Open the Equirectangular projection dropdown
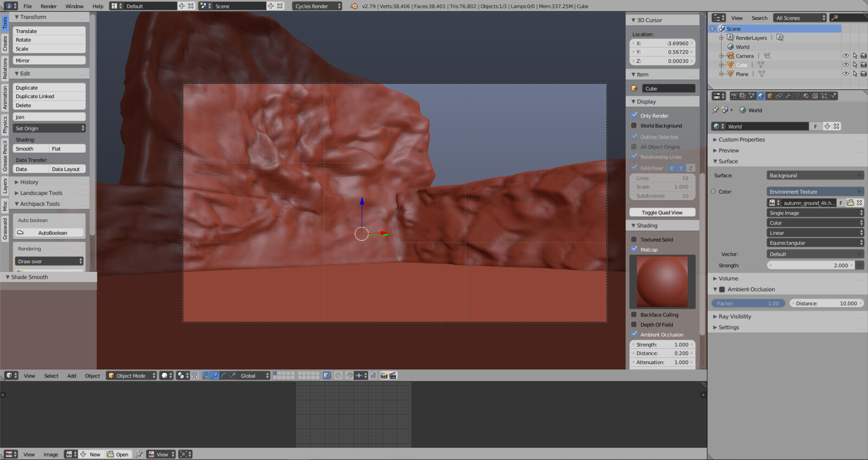The width and height of the screenshot is (868, 460). tap(815, 242)
